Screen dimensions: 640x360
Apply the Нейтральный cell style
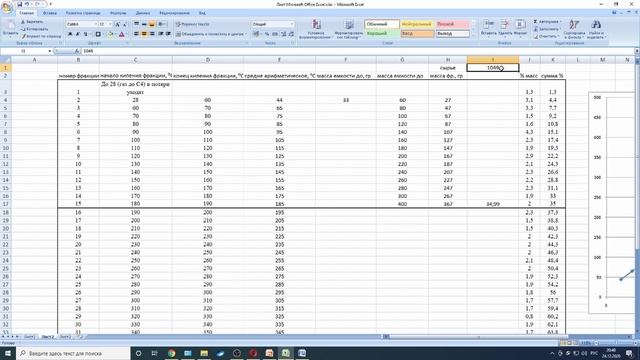[x=417, y=24]
